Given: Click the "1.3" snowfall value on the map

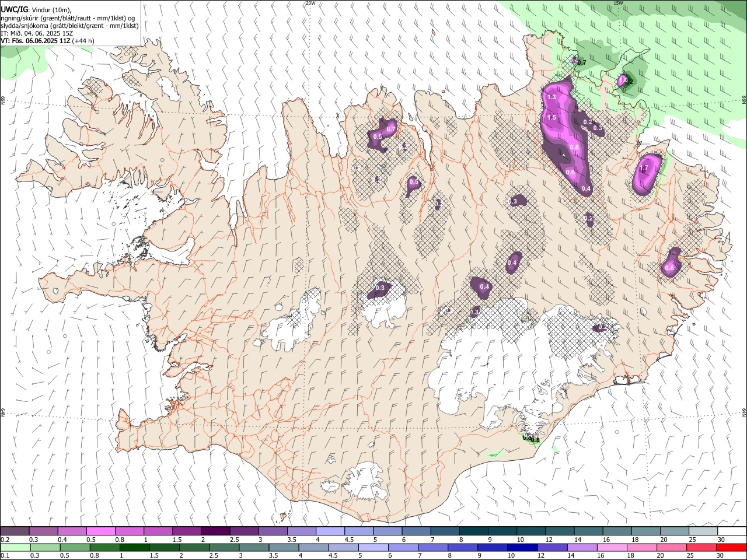Looking at the screenshot, I should (x=551, y=97).
